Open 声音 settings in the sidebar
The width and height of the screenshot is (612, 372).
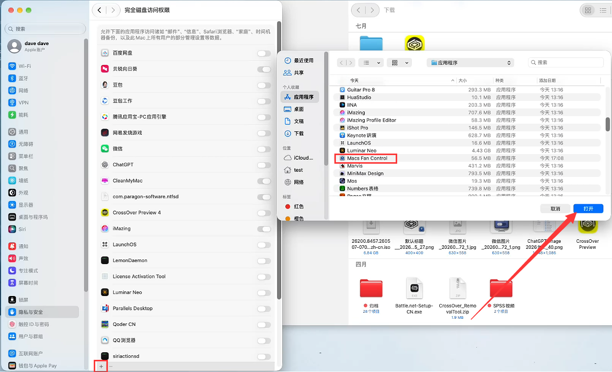coord(19,258)
